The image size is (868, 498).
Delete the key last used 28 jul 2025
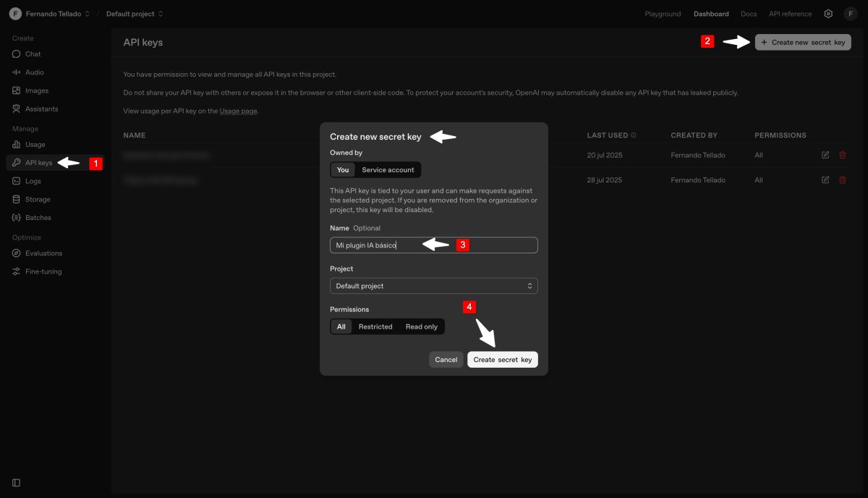coord(842,180)
